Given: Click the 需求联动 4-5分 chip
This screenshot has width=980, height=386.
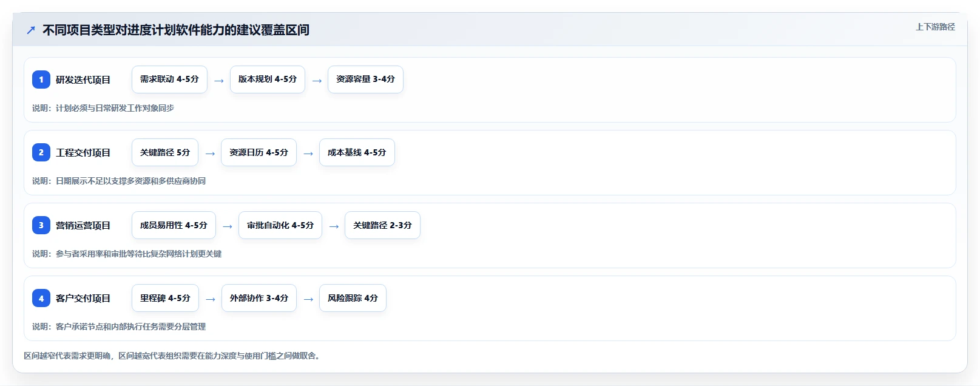Looking at the screenshot, I should click(x=169, y=80).
